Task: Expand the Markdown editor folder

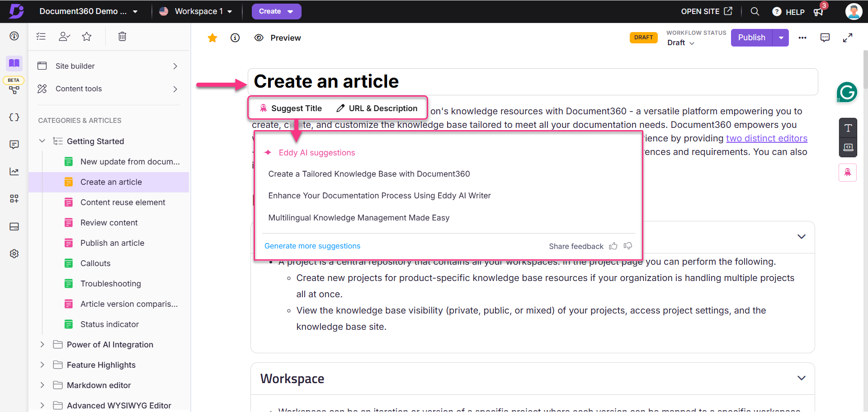Action: point(42,385)
